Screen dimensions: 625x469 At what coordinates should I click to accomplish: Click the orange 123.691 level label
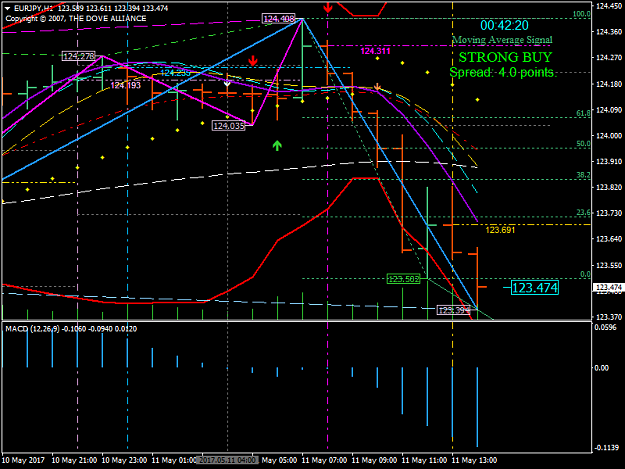pos(500,230)
